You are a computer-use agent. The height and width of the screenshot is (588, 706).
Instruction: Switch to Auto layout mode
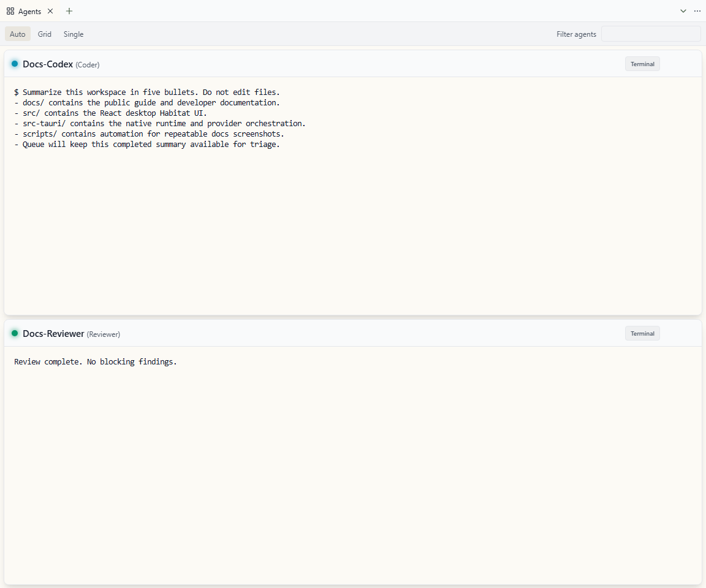point(18,34)
